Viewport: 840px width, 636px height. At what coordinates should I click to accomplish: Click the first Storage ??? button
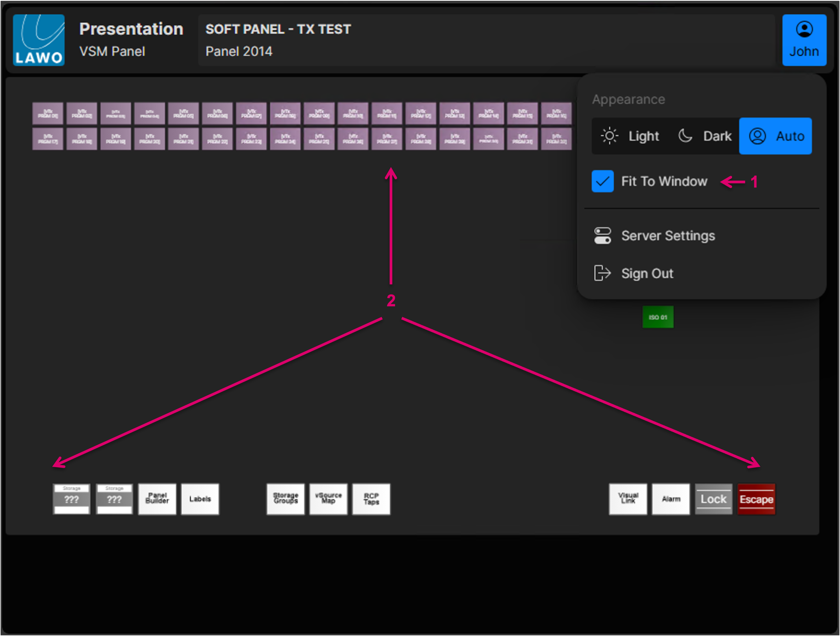coord(71,499)
